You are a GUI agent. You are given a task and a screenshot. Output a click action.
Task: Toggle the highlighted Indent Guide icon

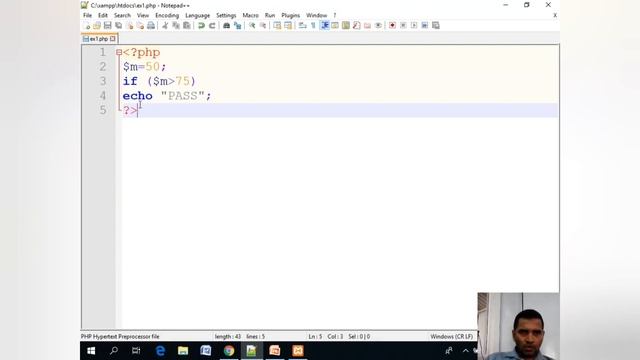click(325, 26)
